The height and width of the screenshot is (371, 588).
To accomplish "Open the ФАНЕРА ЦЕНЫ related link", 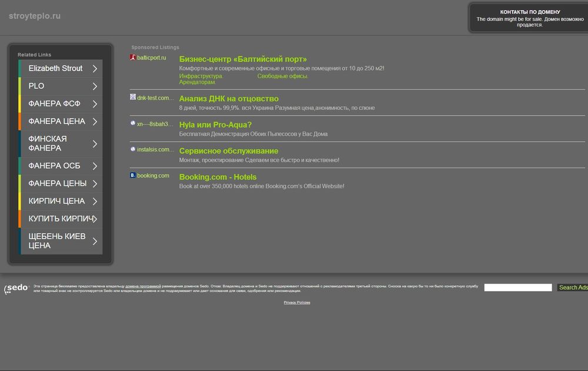I will click(x=61, y=183).
